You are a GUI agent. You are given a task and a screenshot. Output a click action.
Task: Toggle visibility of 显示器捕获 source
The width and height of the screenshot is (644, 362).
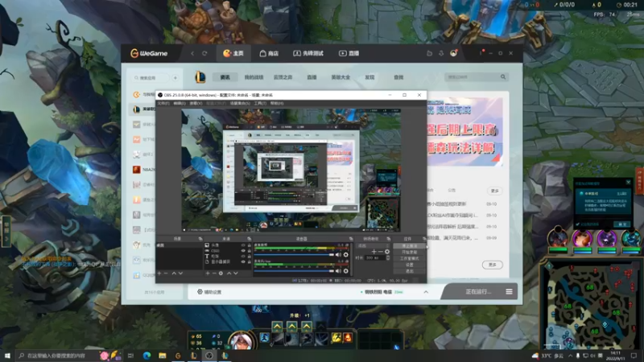(243, 261)
